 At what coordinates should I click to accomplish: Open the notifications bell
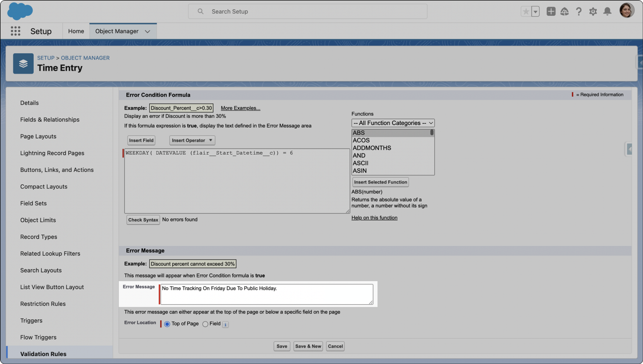coord(607,12)
